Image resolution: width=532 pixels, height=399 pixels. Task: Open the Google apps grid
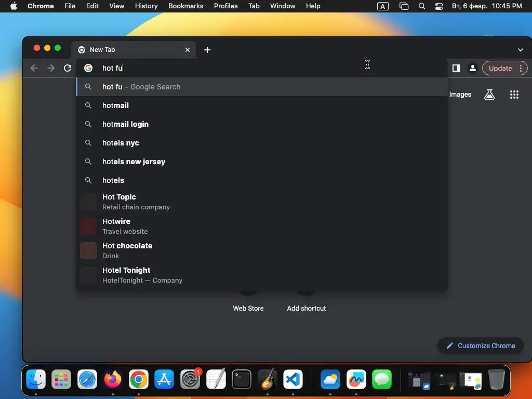(514, 95)
